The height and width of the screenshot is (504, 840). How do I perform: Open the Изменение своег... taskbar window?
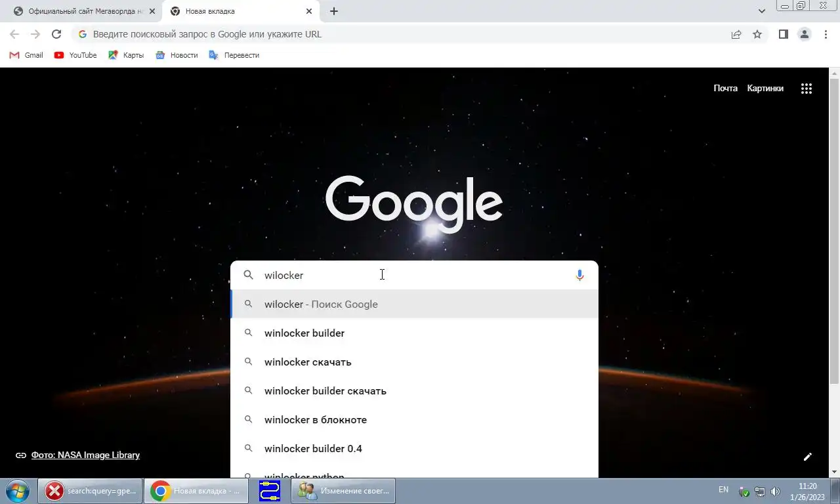343,491
